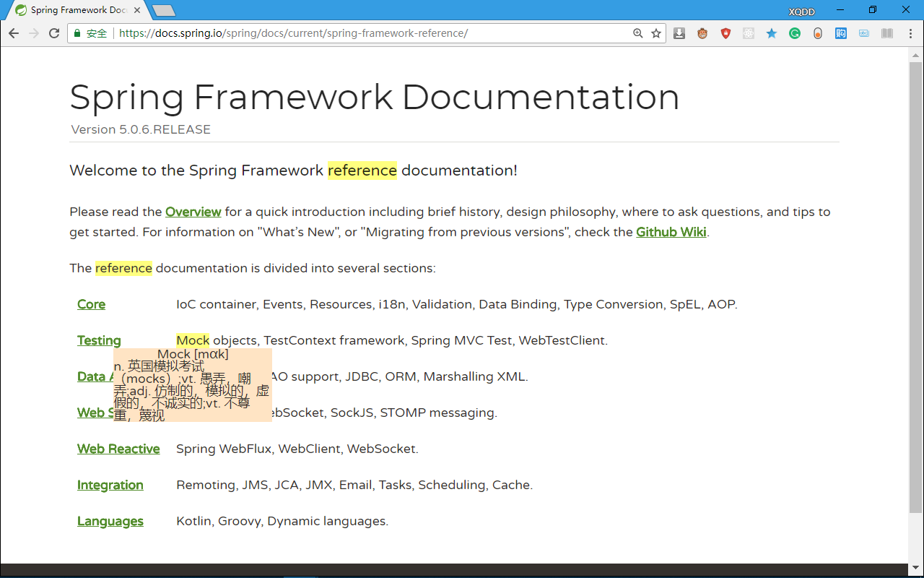The image size is (924, 578).
Task: Click the red shield extension icon
Action: pyautogui.click(x=725, y=33)
